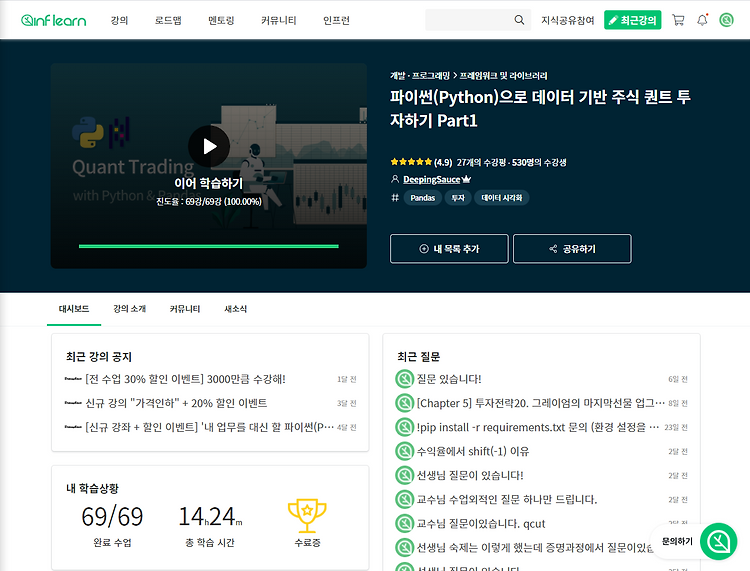750x571 pixels.
Task: Click the 문의하기 label
Action: click(x=677, y=541)
